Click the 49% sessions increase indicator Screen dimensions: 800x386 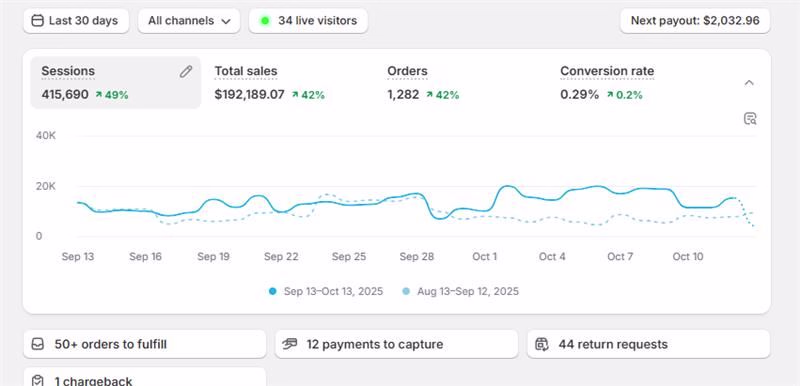pos(112,95)
